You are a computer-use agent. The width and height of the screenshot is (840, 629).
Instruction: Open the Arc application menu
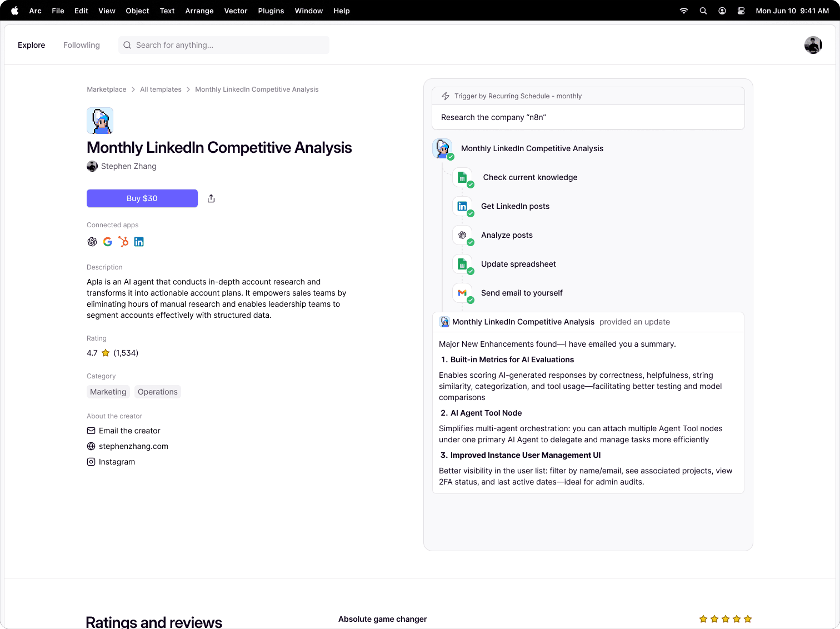pyautogui.click(x=35, y=11)
